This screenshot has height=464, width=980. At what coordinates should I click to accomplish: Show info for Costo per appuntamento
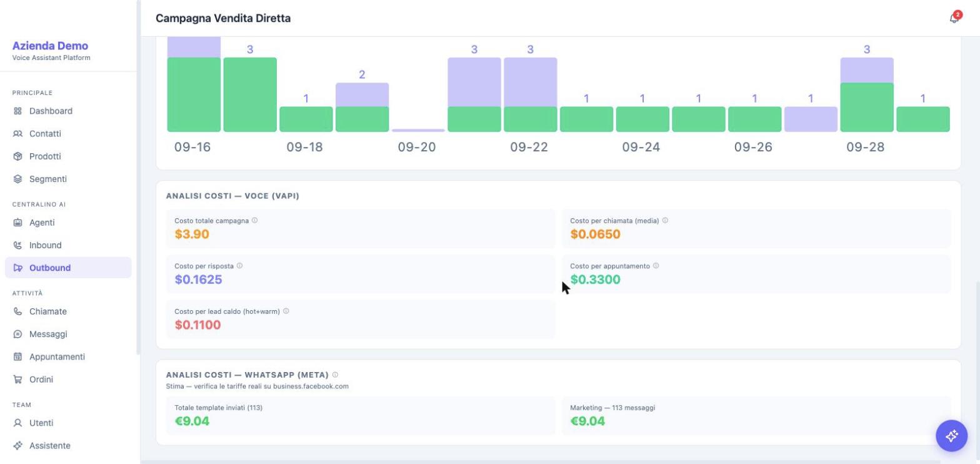pos(656,266)
